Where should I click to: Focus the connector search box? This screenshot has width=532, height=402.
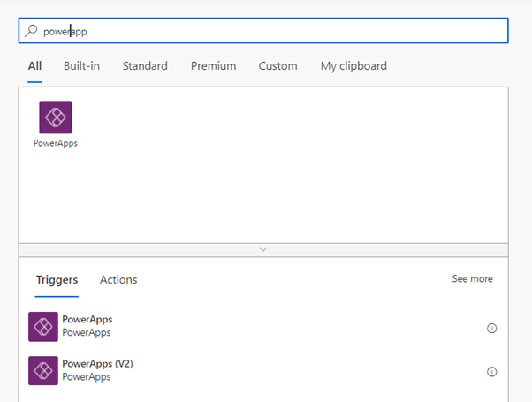263,31
